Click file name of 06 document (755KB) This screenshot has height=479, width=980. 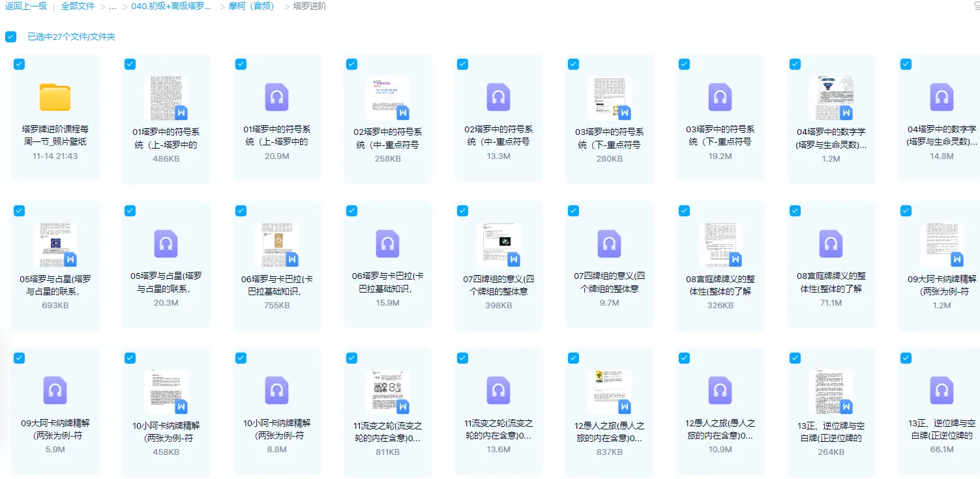[x=277, y=285]
